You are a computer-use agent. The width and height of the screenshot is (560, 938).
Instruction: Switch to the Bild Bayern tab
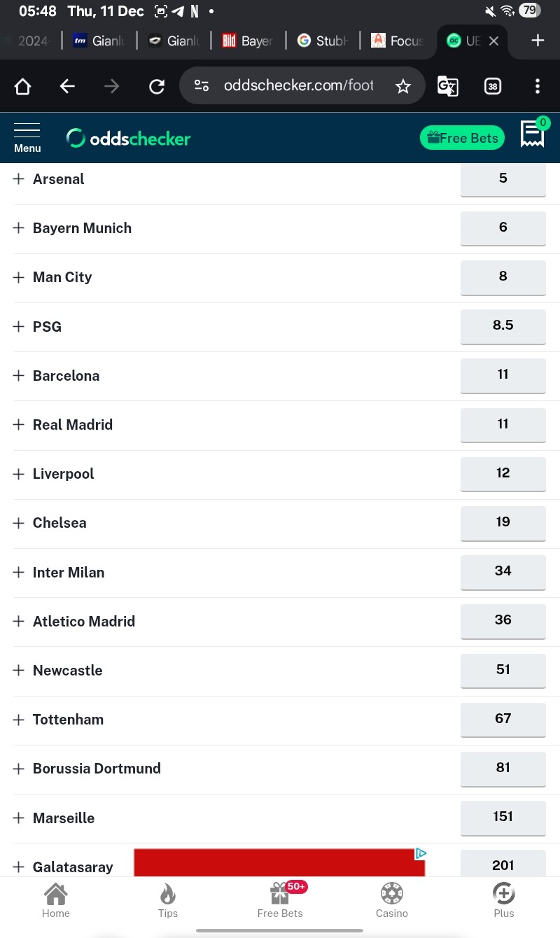coord(247,41)
